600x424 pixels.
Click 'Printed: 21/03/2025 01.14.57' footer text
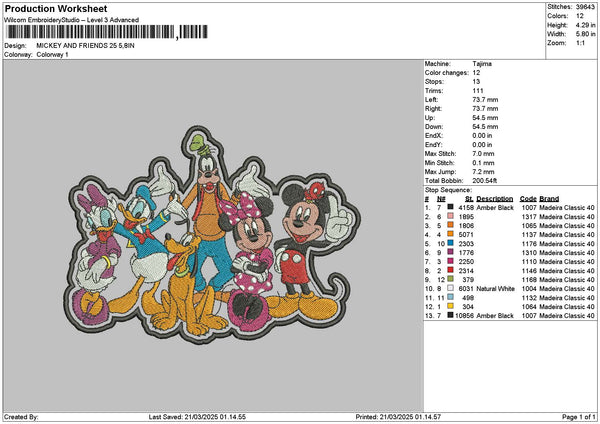(398, 417)
